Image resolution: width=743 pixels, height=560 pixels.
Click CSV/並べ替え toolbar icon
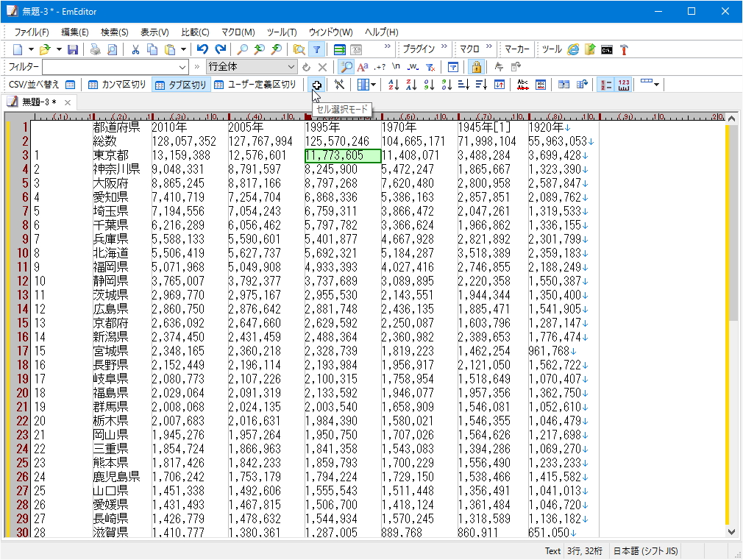(70, 85)
